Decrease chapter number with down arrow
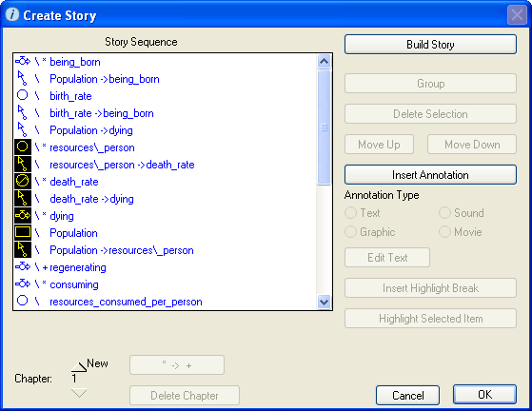 [x=79, y=393]
